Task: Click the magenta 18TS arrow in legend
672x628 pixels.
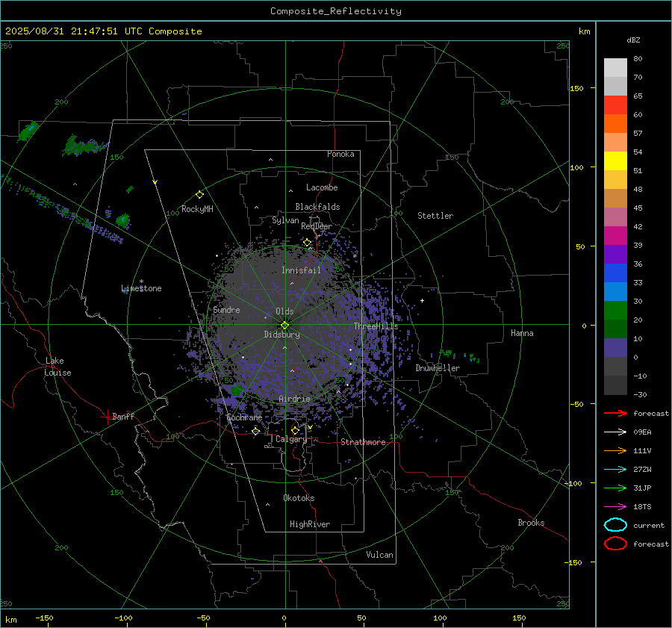Action: pyautogui.click(x=615, y=507)
